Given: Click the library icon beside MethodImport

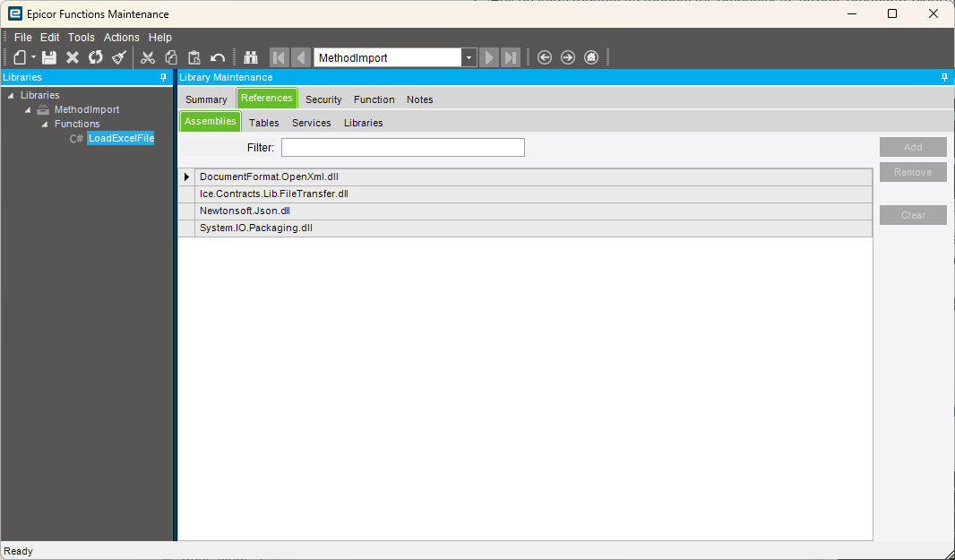Looking at the screenshot, I should [43, 109].
